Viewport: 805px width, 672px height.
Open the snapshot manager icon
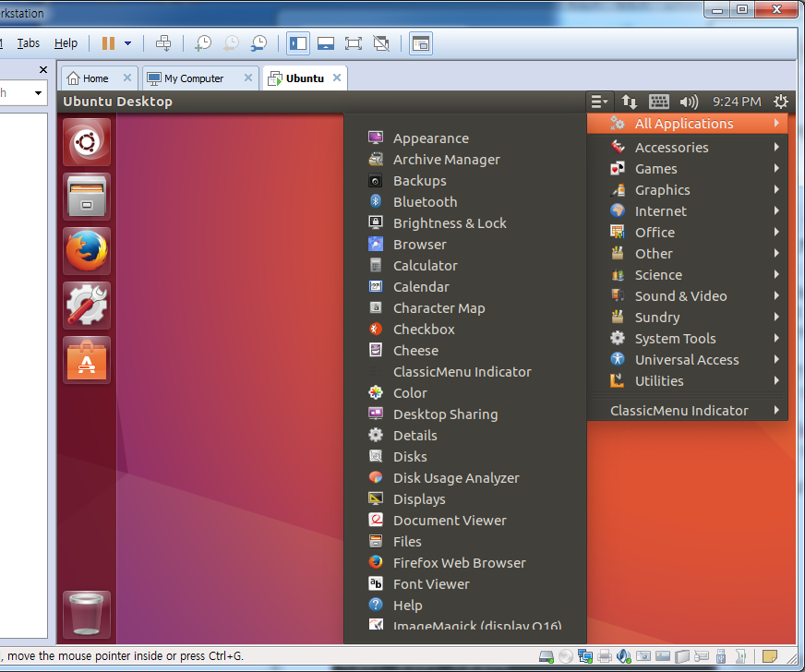point(258,43)
